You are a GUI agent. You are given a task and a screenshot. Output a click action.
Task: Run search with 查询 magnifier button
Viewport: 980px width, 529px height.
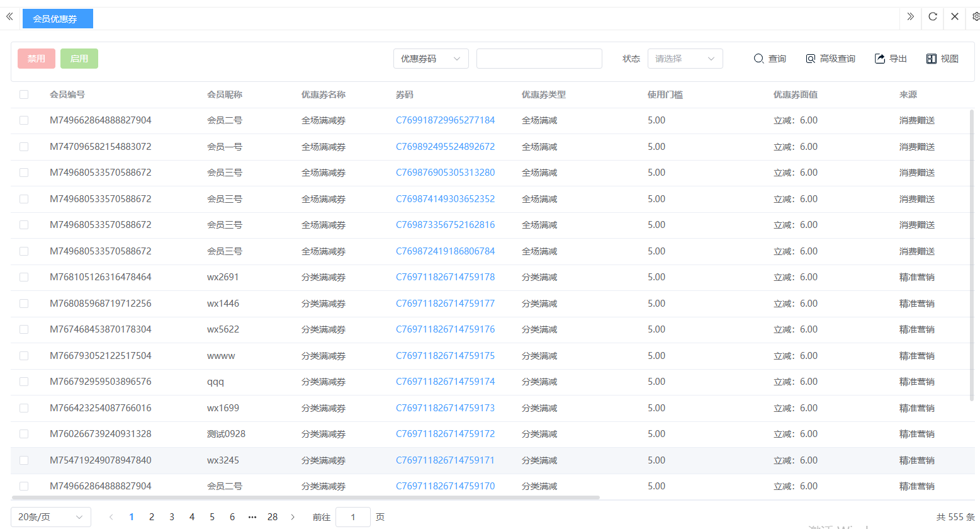pos(770,59)
